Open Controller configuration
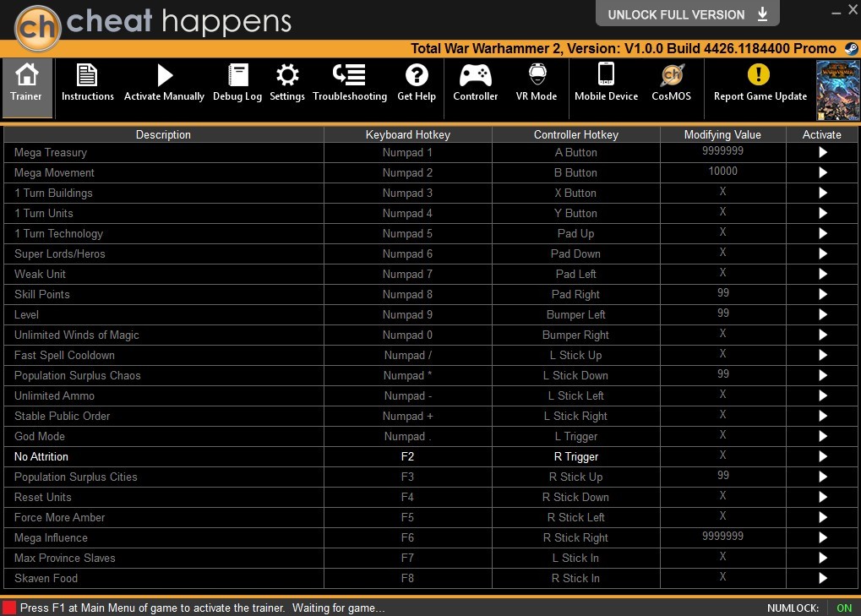861x616 pixels. 476,82
